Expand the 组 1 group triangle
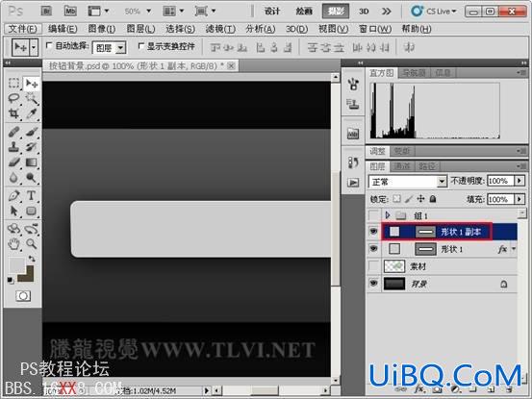This screenshot has height=399, width=532. pyautogui.click(x=388, y=215)
